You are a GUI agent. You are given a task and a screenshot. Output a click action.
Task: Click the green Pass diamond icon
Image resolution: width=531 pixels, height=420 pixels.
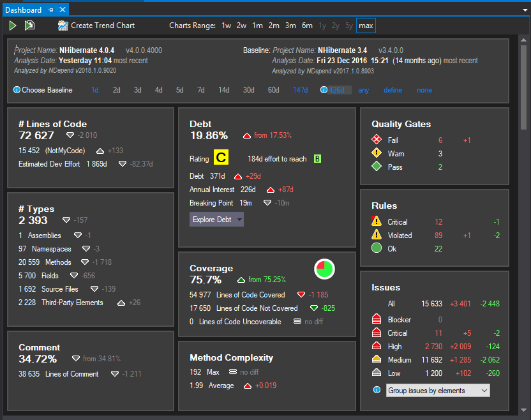(x=377, y=167)
